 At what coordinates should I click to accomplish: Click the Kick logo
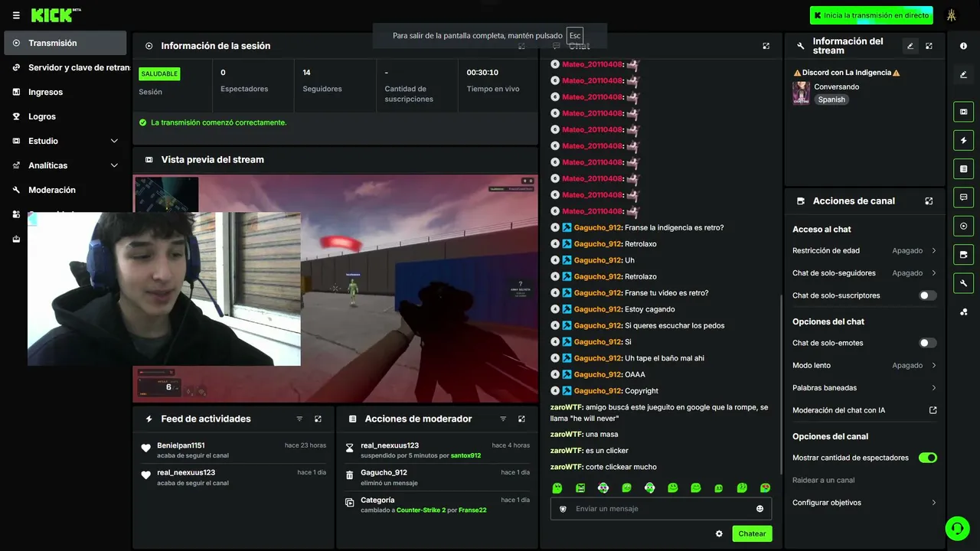click(55, 15)
